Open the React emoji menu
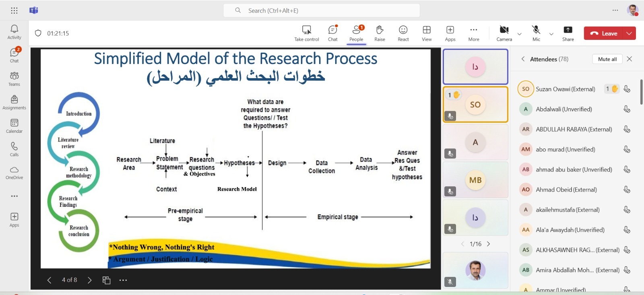 tap(403, 33)
